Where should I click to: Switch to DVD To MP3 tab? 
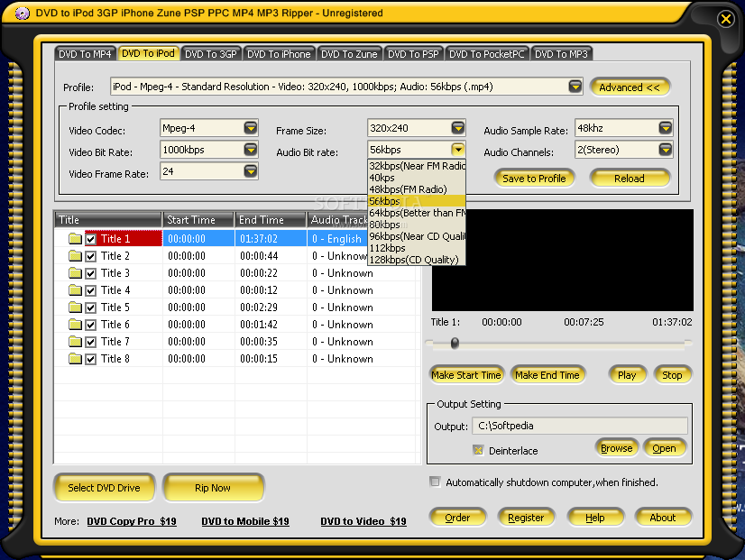561,54
